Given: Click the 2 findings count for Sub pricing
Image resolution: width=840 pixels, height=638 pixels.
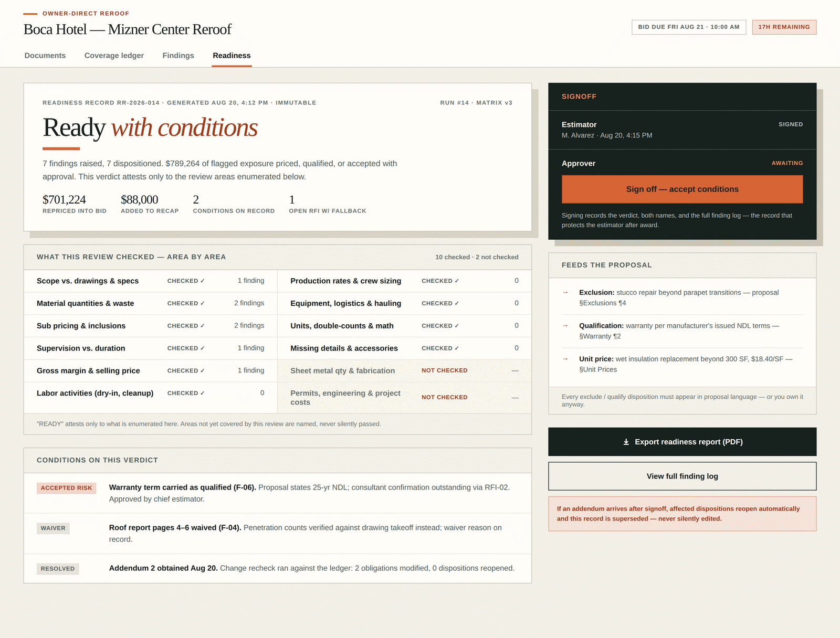Looking at the screenshot, I should point(249,325).
